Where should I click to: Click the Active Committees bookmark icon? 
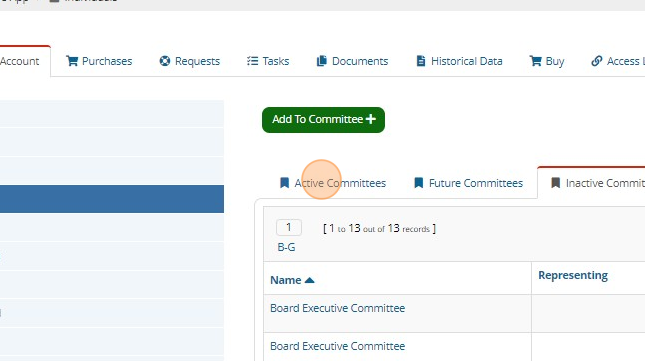pyautogui.click(x=284, y=183)
